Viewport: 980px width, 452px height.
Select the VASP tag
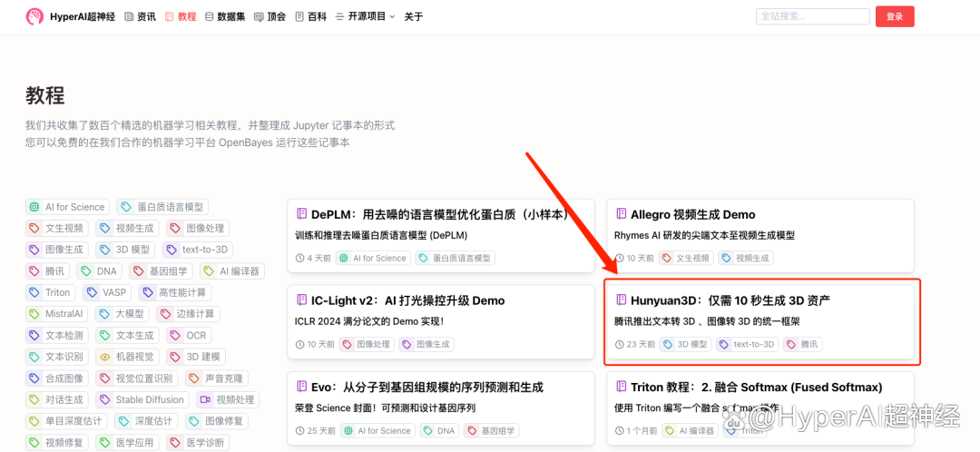107,292
